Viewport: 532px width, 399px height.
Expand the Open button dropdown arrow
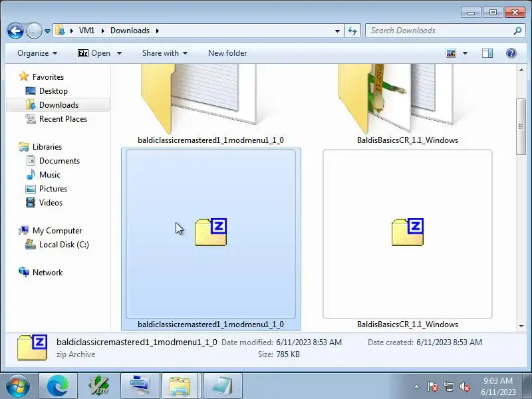pos(119,54)
